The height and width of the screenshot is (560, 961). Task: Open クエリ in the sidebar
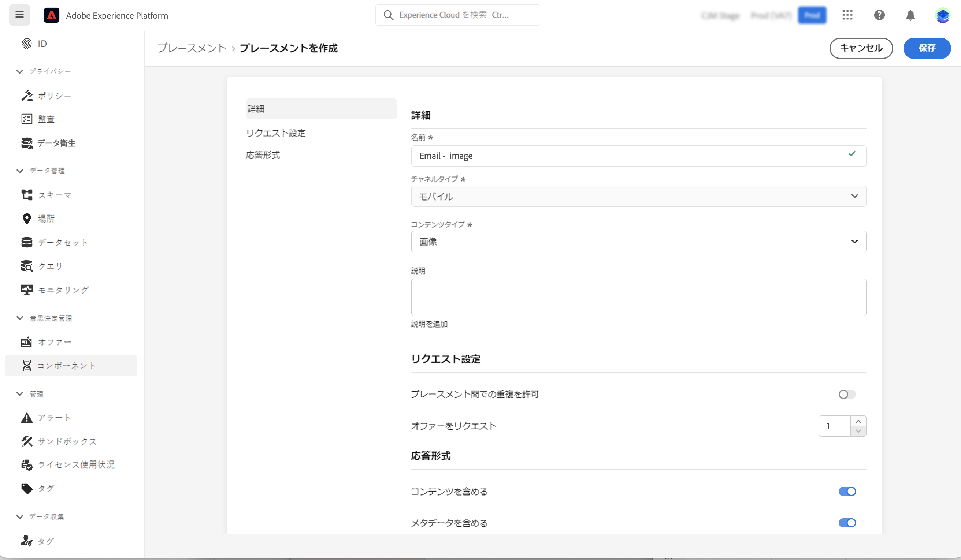49,266
